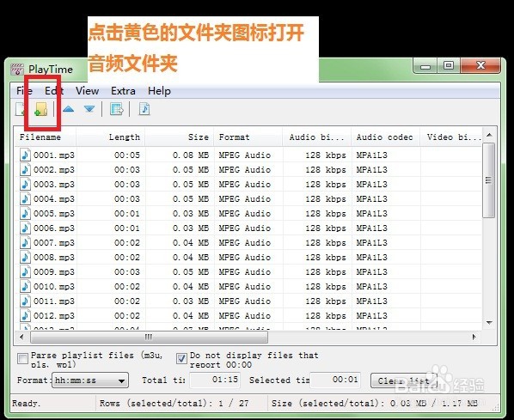The image size is (514, 420).
Task: Sort by the Video bi... column header
Action: tap(451, 137)
